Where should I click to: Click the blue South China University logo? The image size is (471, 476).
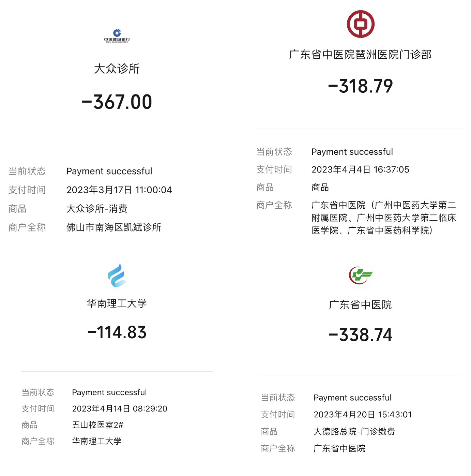[x=117, y=275]
